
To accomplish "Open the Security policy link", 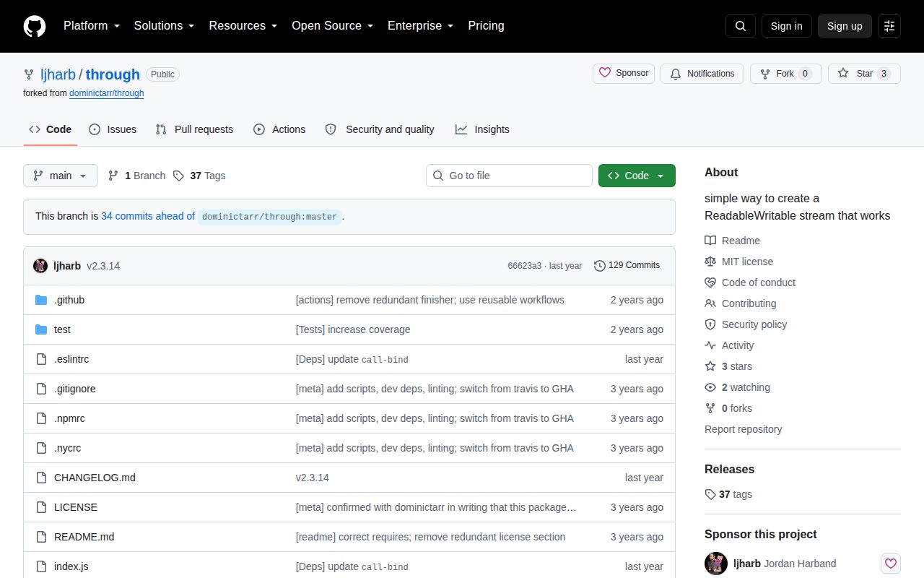I will click(746, 324).
